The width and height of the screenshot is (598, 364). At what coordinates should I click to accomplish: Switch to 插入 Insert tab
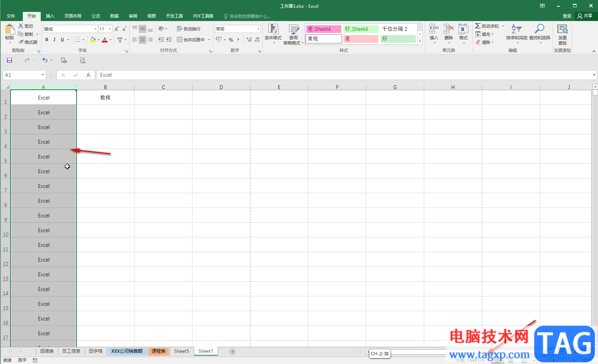coord(50,16)
